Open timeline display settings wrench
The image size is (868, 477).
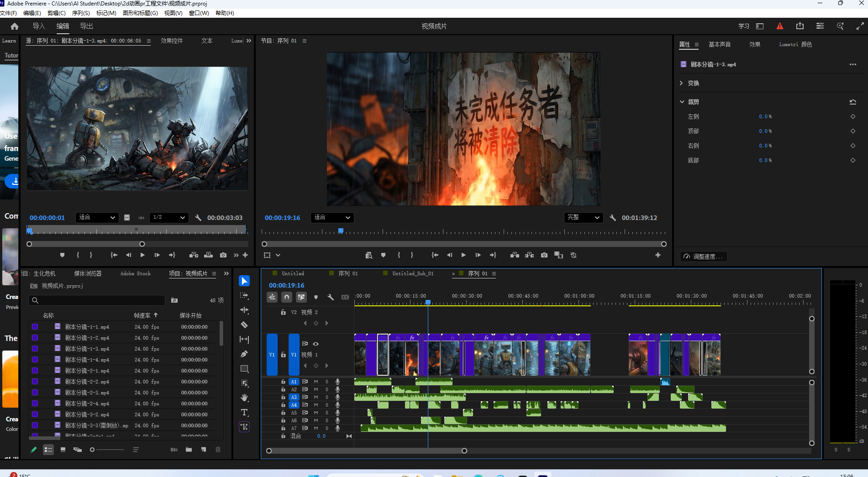(331, 297)
